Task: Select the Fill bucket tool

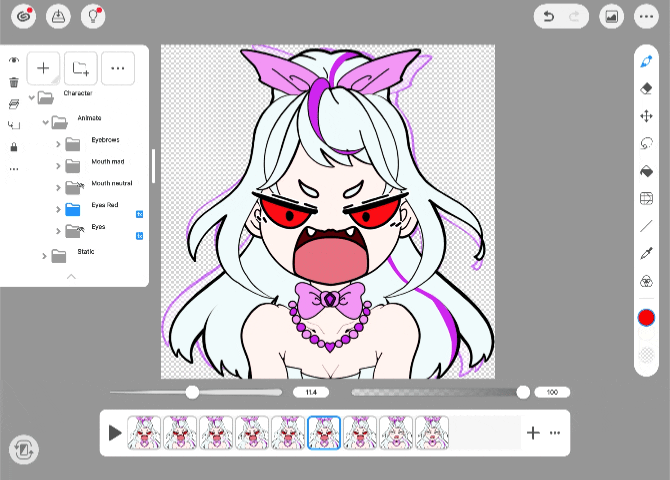Action: 646,171
